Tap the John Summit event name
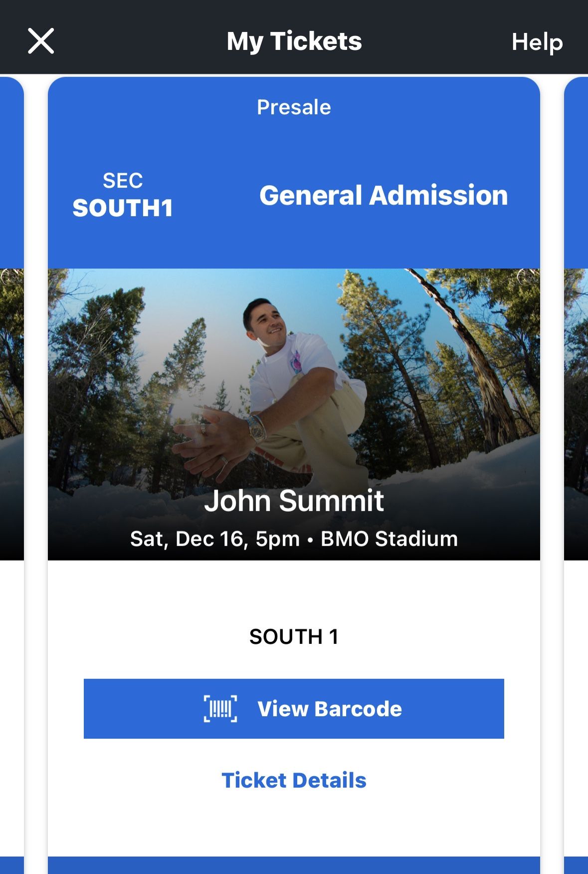Viewport: 588px width, 874px height. pos(294,501)
